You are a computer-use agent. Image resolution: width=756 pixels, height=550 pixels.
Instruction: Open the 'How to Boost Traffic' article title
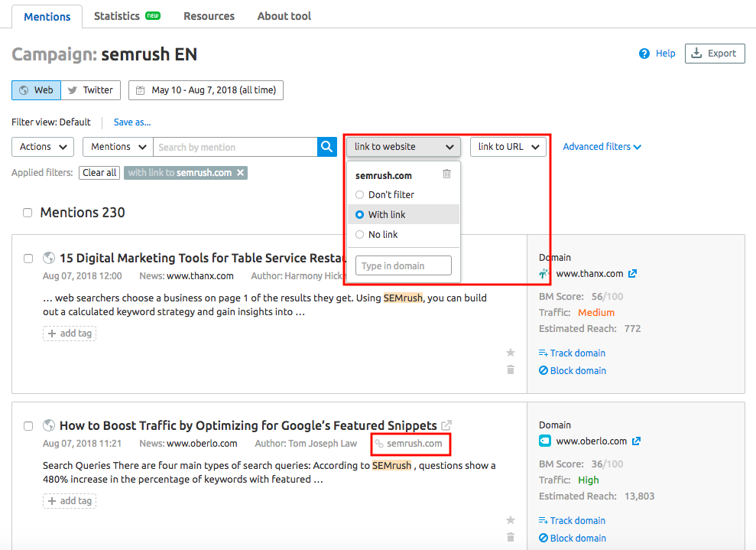[248, 425]
